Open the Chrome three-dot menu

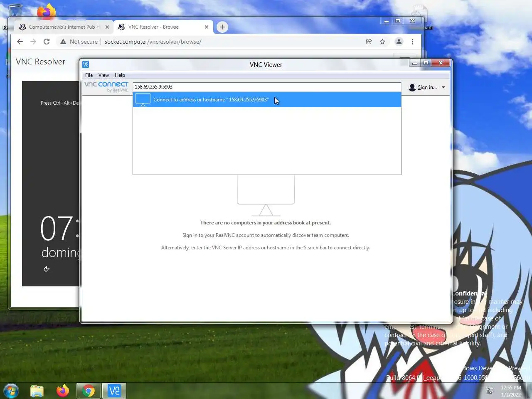[412, 42]
